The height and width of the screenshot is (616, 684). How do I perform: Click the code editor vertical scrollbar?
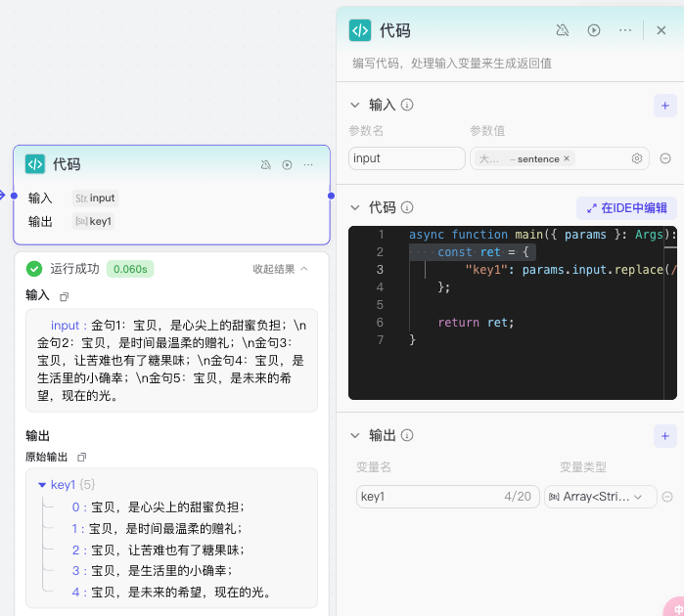tap(670, 313)
